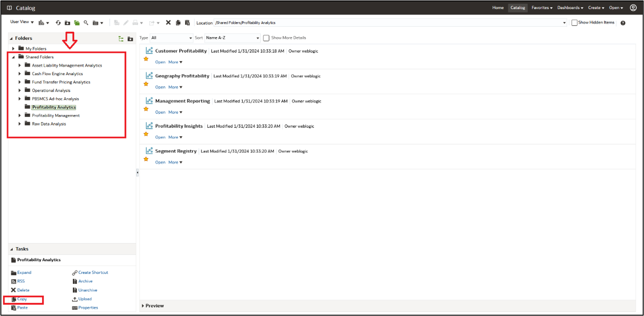Viewport: 644px width, 316px height.
Task: Select the PBSMCS Ad-hoc Analysis folder
Action: (x=55, y=99)
